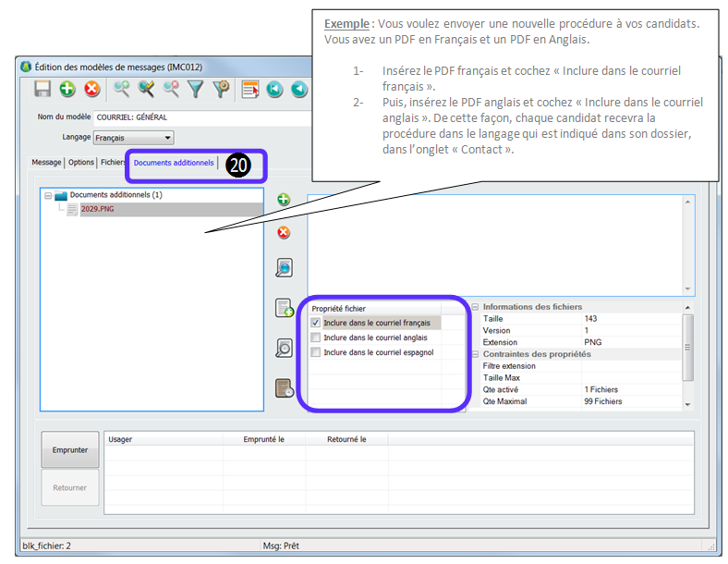This screenshot has height=564, width=728.
Task: Click the green plus icon in top toolbar
Action: click(67, 89)
